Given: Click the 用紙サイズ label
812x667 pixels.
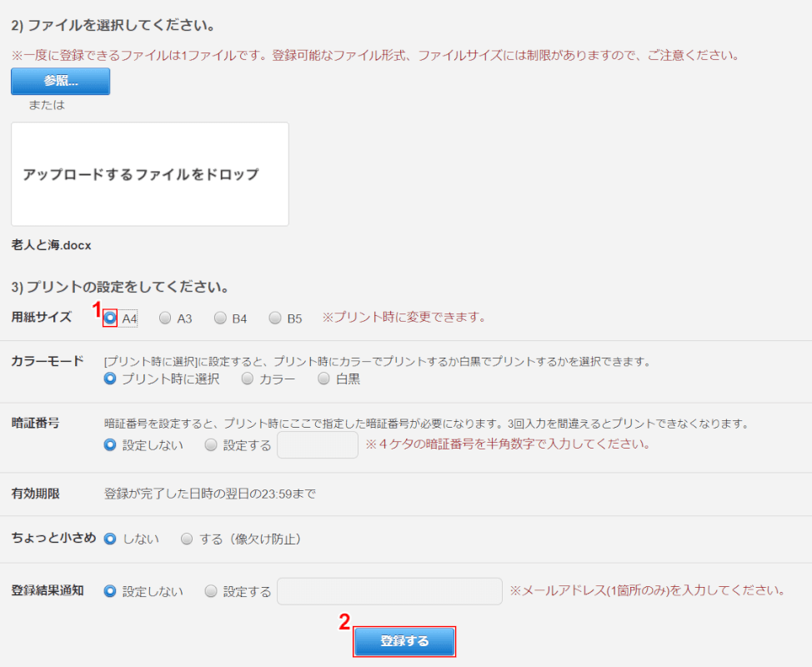Looking at the screenshot, I should 42,317.
